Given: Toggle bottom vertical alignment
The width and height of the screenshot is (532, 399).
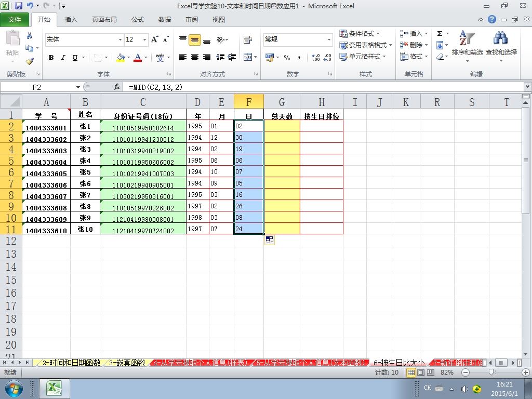Looking at the screenshot, I should [207, 40].
